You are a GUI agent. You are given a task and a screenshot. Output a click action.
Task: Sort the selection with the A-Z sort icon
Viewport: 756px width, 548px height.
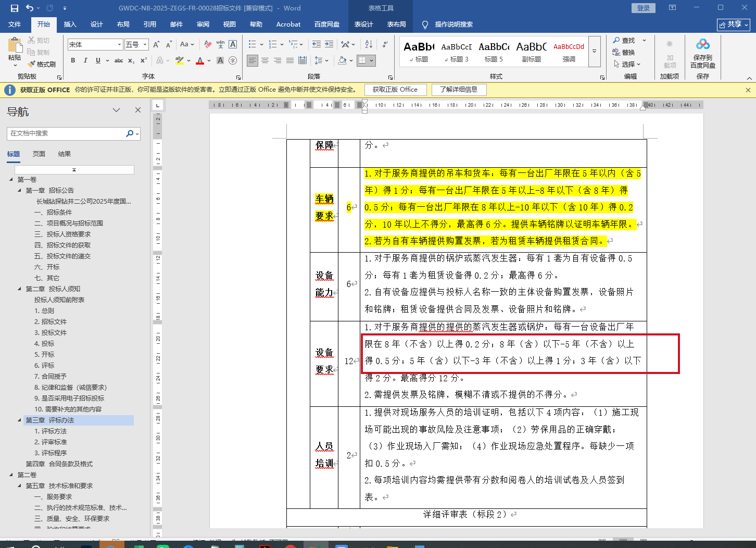(369, 45)
